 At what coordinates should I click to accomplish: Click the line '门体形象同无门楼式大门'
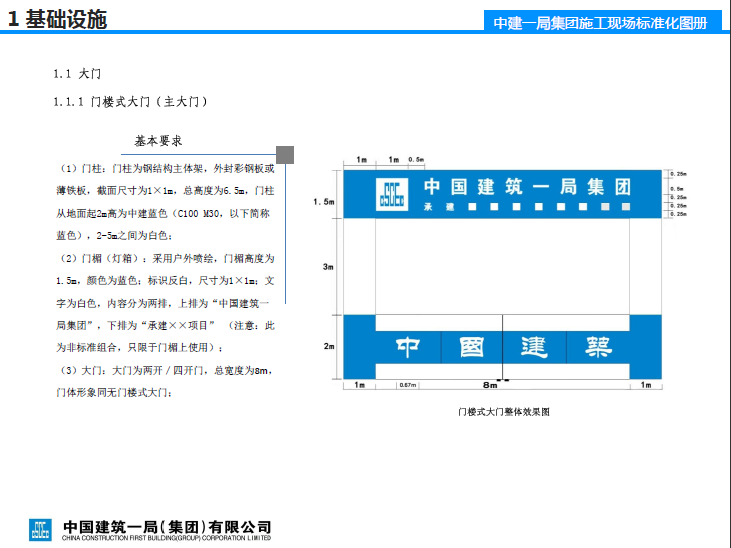(x=115, y=393)
